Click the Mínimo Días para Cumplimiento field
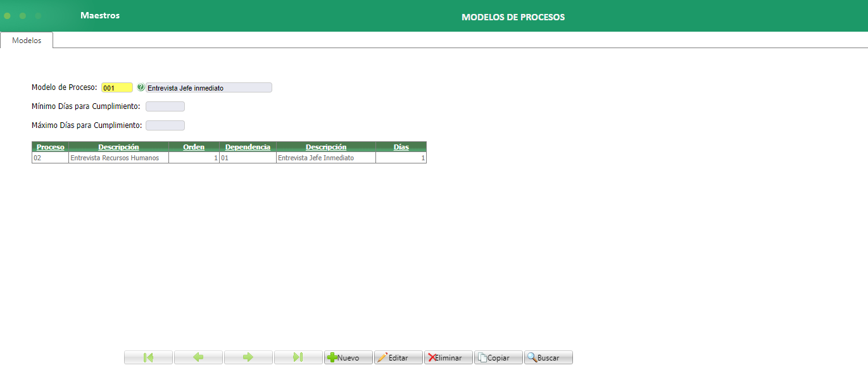868x370 pixels. (x=165, y=106)
